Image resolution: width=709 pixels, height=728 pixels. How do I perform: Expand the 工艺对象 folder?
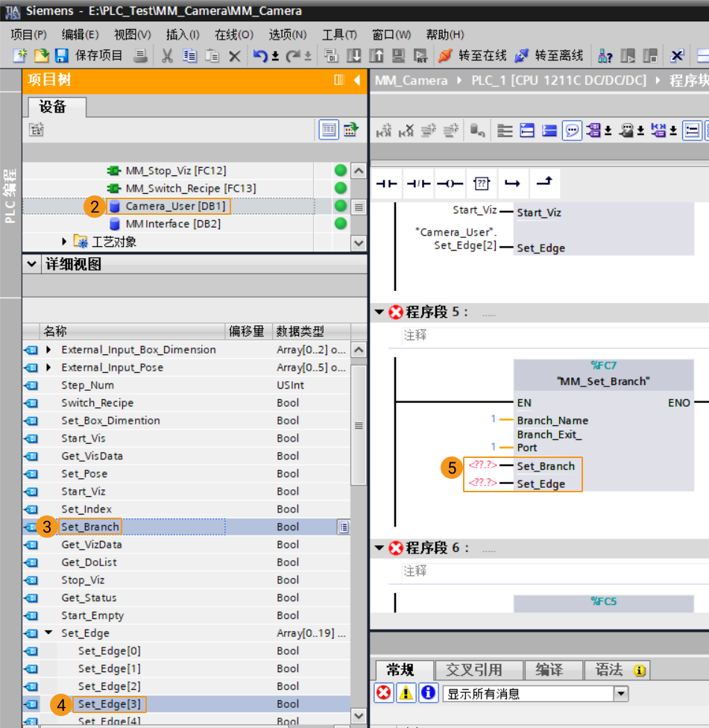tap(64, 242)
